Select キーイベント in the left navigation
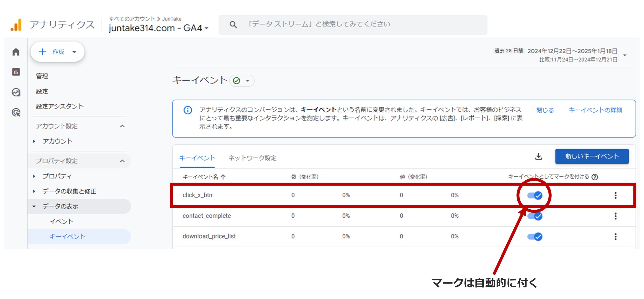 coord(67,236)
